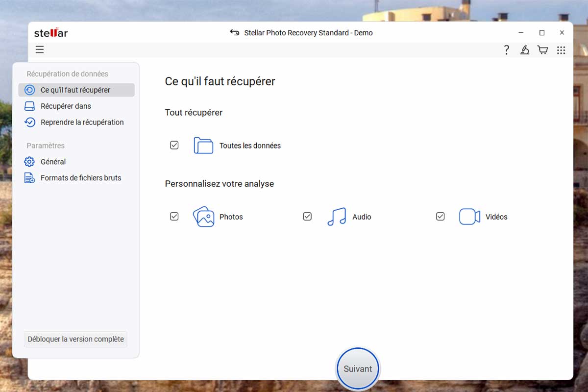Click the Audio music note icon
This screenshot has width=588, height=392.
click(337, 217)
